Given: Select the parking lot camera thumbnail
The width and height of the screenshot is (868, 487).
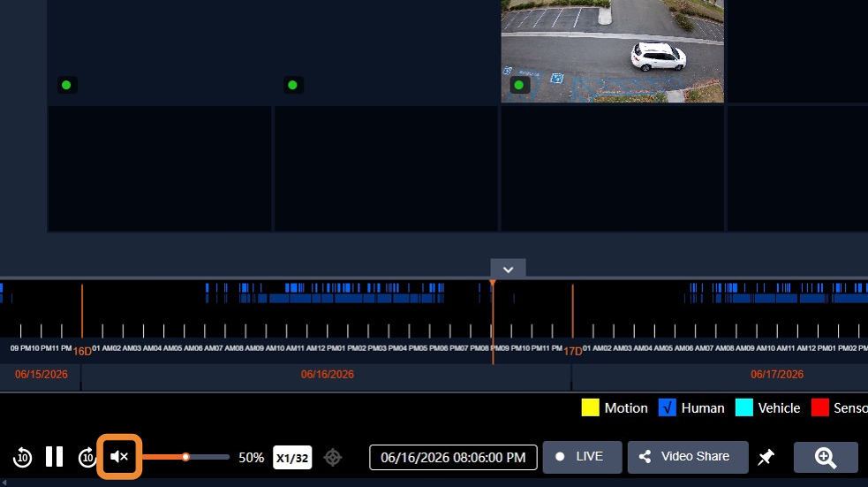Looking at the screenshot, I should pos(612,51).
